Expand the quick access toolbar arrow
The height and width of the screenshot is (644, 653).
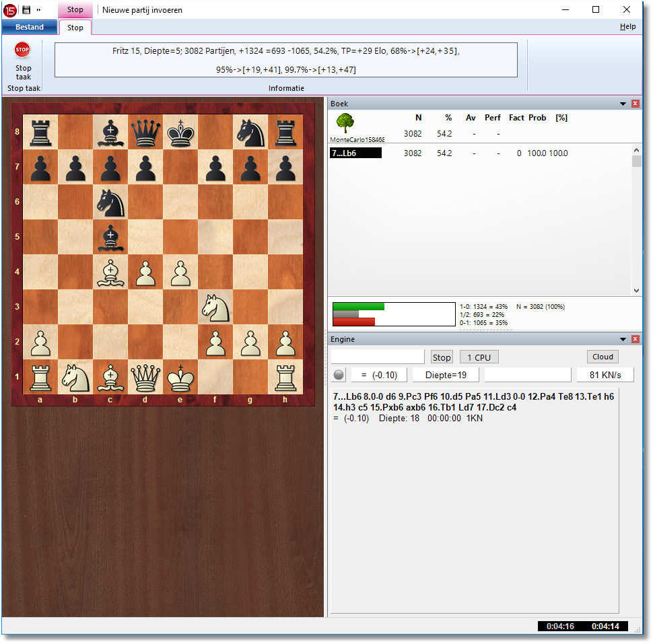click(38, 10)
